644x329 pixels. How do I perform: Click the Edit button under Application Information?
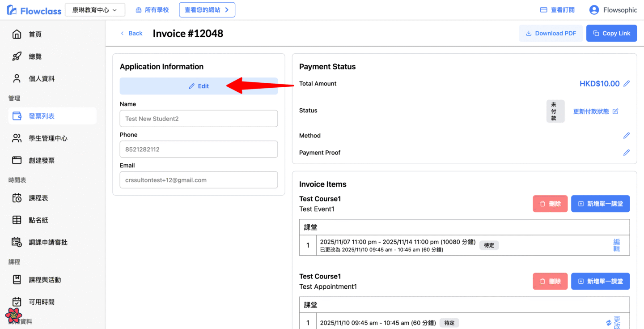click(199, 86)
